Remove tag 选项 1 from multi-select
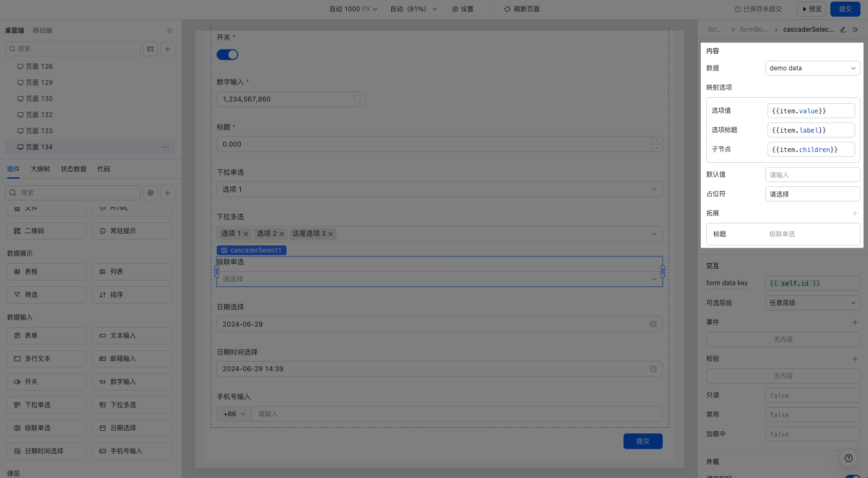This screenshot has width=868, height=478. click(246, 234)
